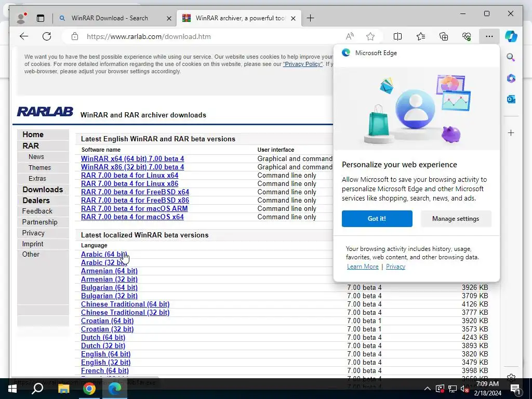
Task: Open a new tab with plus button
Action: (x=310, y=18)
